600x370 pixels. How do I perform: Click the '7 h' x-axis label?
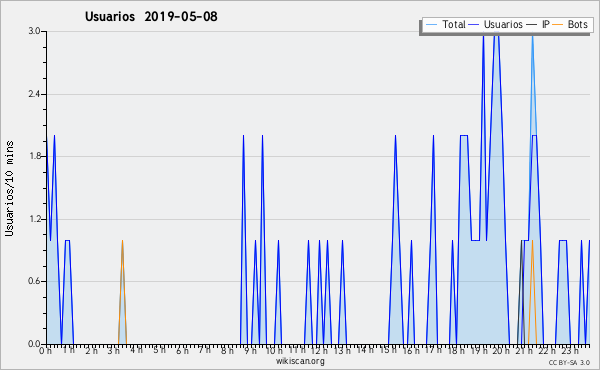coord(204,350)
